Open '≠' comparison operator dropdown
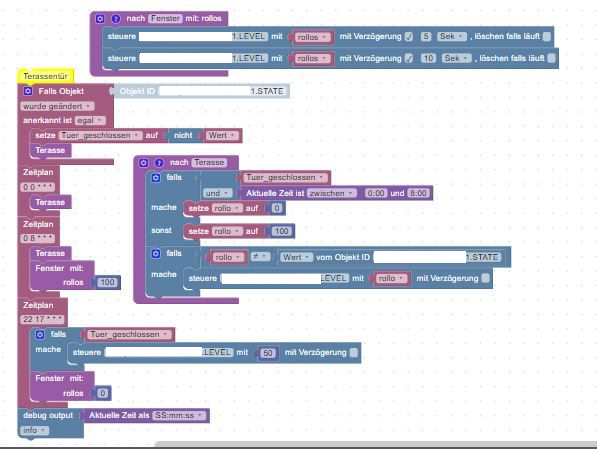 pyautogui.click(x=260, y=257)
